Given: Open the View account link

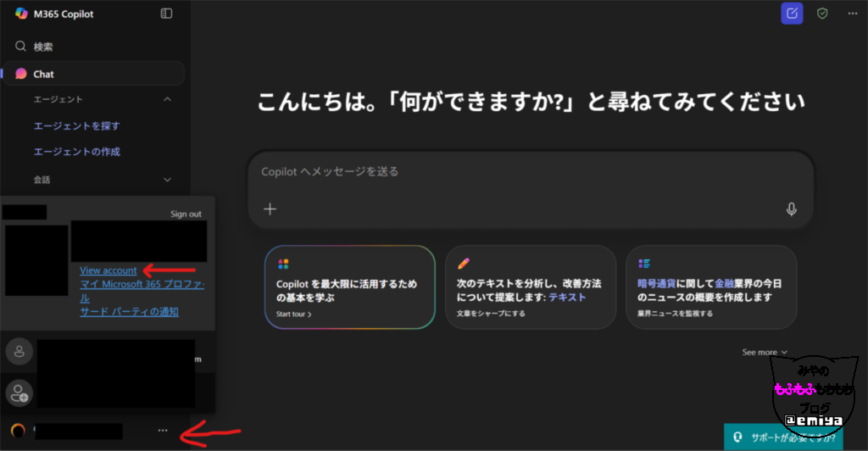Looking at the screenshot, I should [108, 270].
